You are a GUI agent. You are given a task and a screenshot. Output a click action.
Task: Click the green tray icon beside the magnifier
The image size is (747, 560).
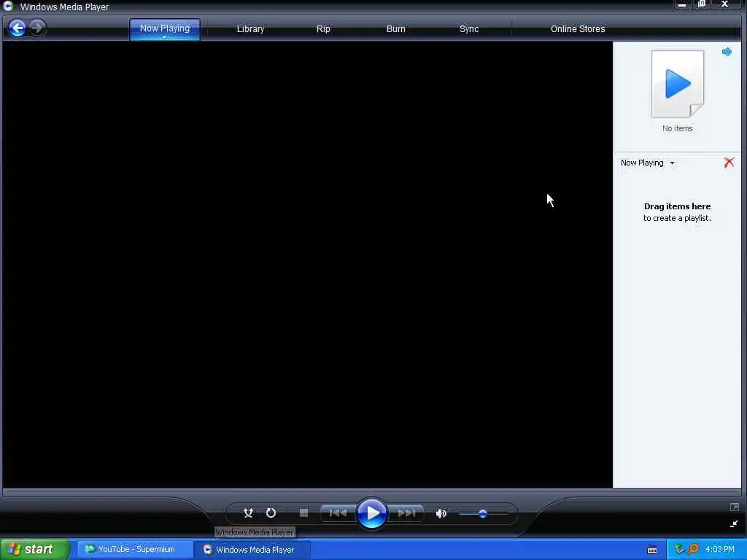(x=679, y=550)
